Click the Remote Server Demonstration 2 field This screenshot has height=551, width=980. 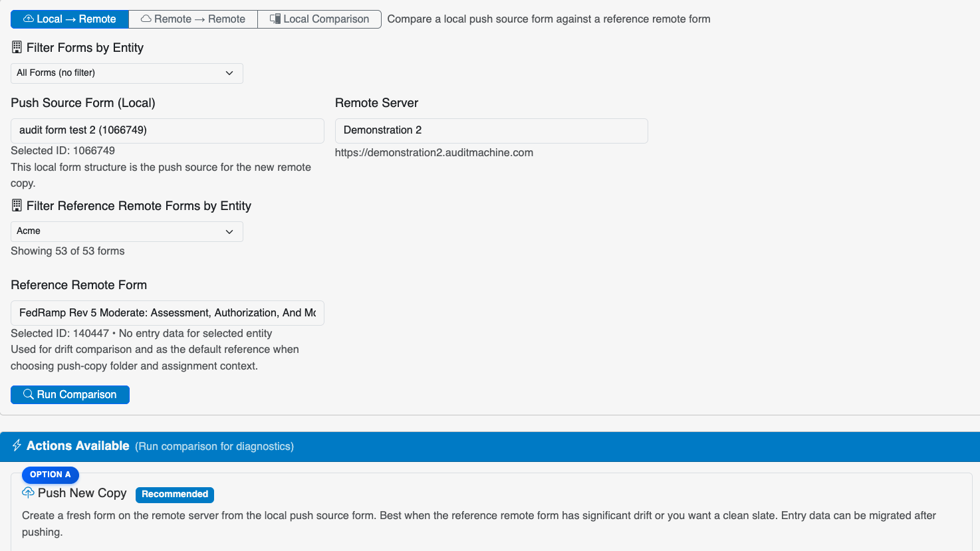[x=491, y=130]
